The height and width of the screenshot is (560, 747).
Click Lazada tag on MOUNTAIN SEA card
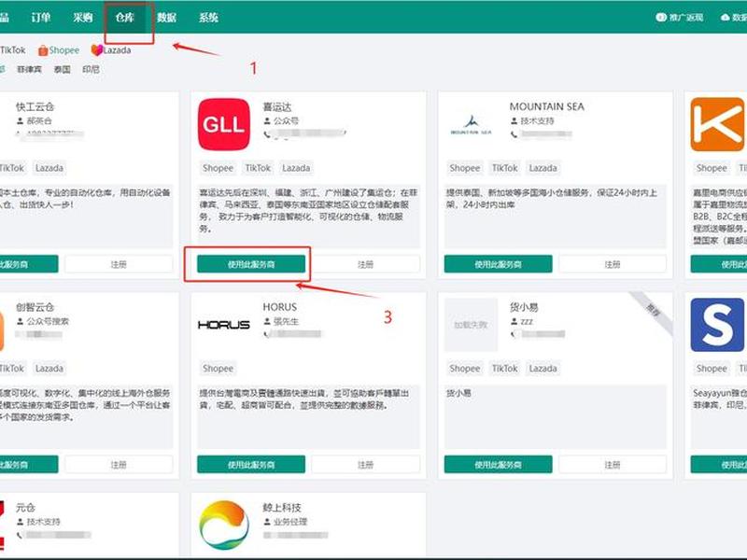pyautogui.click(x=543, y=168)
